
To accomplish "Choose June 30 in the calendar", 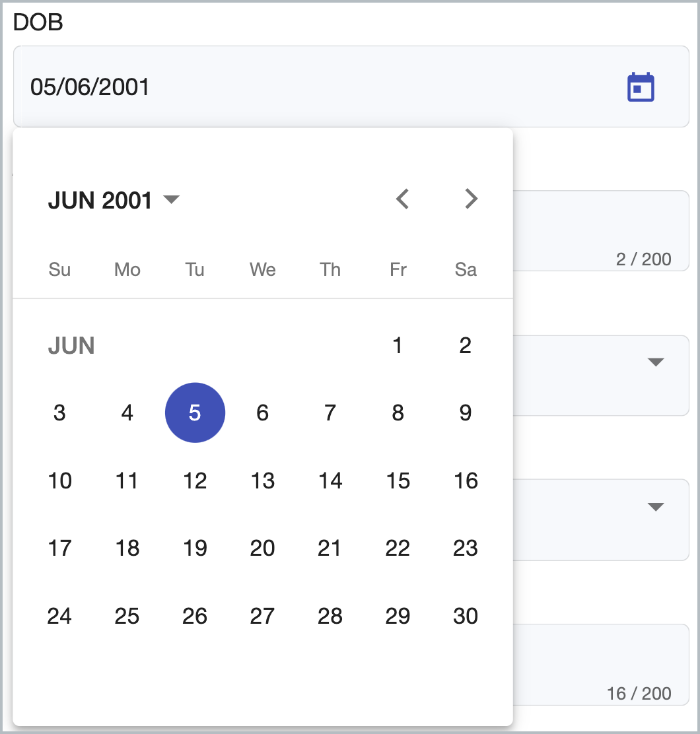I will point(466,616).
